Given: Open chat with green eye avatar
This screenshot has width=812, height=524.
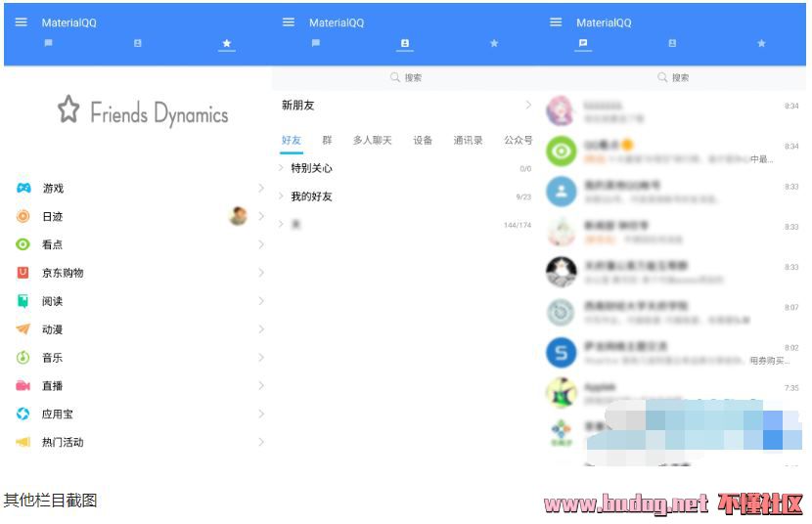Looking at the screenshot, I should pyautogui.click(x=673, y=152).
